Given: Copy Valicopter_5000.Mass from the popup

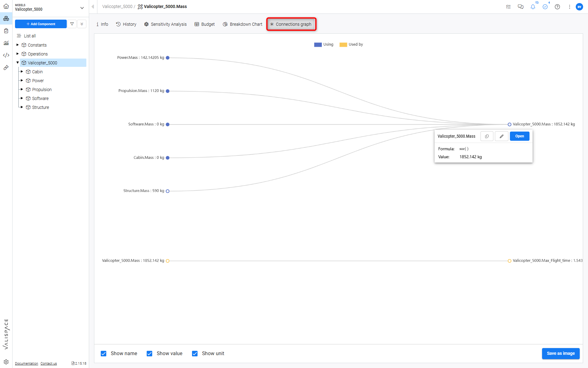Looking at the screenshot, I should click(x=487, y=136).
